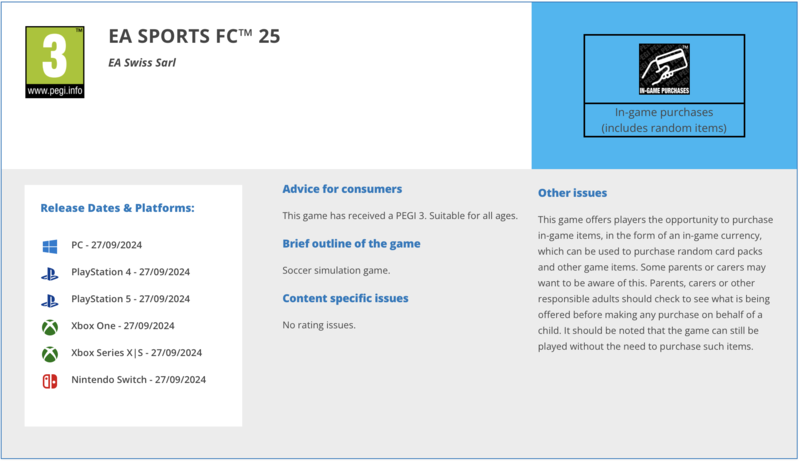Click the In-game purchases caption text

pyautogui.click(x=664, y=120)
